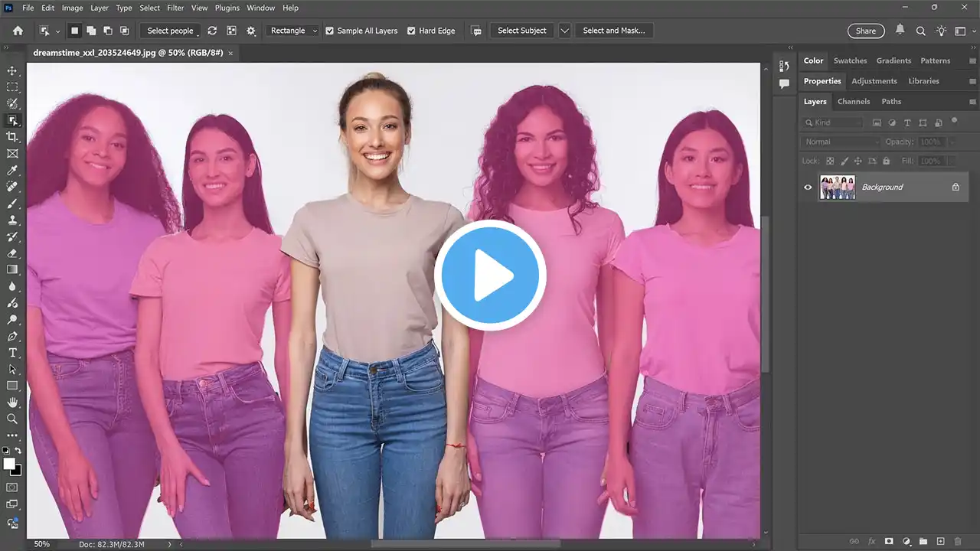Hide the Background layer visibility eye
The width and height of the screenshot is (980, 551).
(x=808, y=187)
